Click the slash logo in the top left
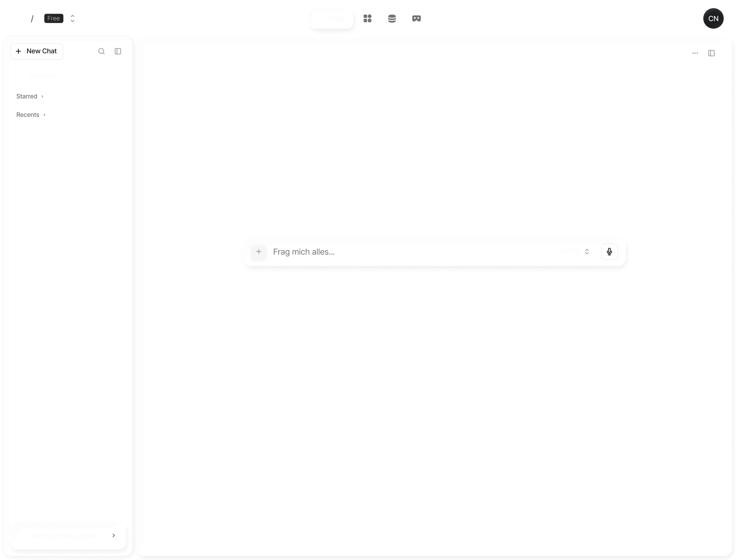The image size is (736, 560). click(32, 18)
